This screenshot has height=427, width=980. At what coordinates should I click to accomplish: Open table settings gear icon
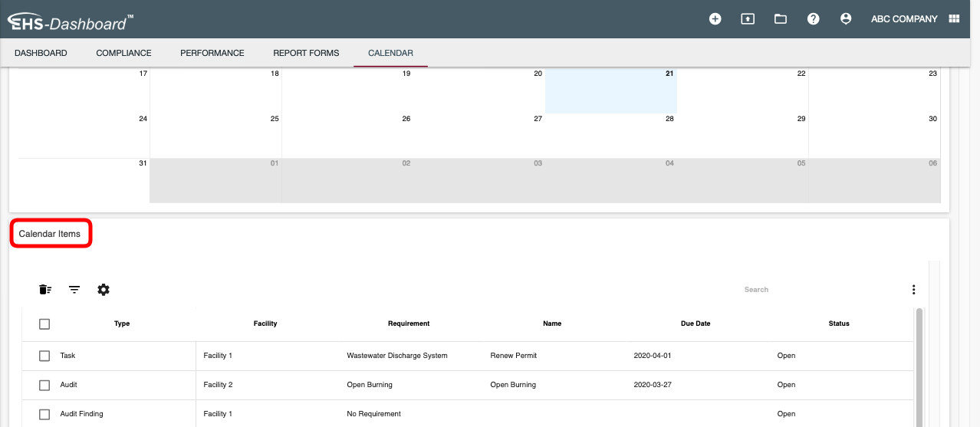click(104, 290)
